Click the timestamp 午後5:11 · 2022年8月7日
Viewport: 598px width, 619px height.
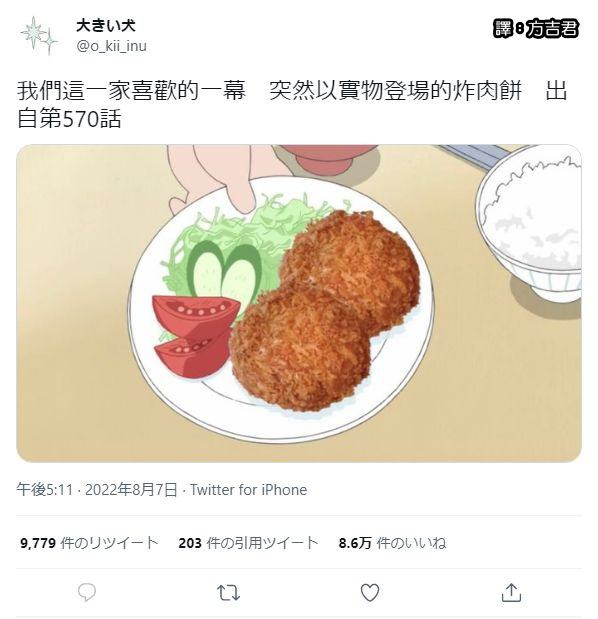(97, 490)
